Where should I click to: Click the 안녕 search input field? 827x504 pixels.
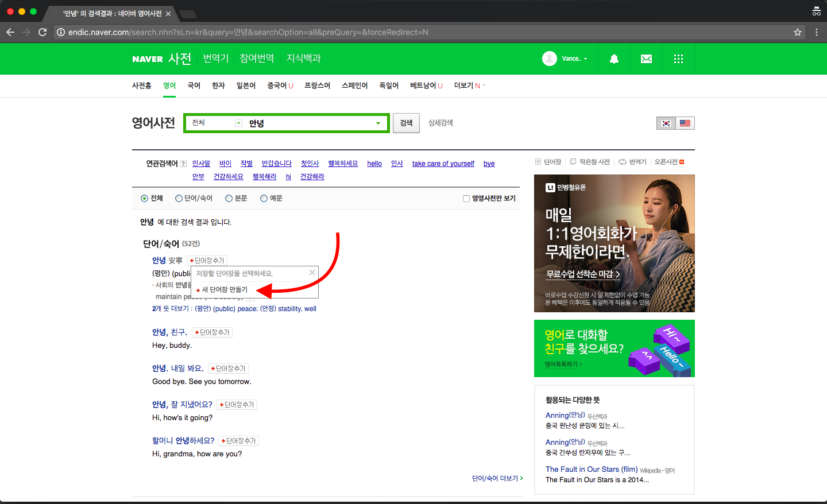[309, 123]
